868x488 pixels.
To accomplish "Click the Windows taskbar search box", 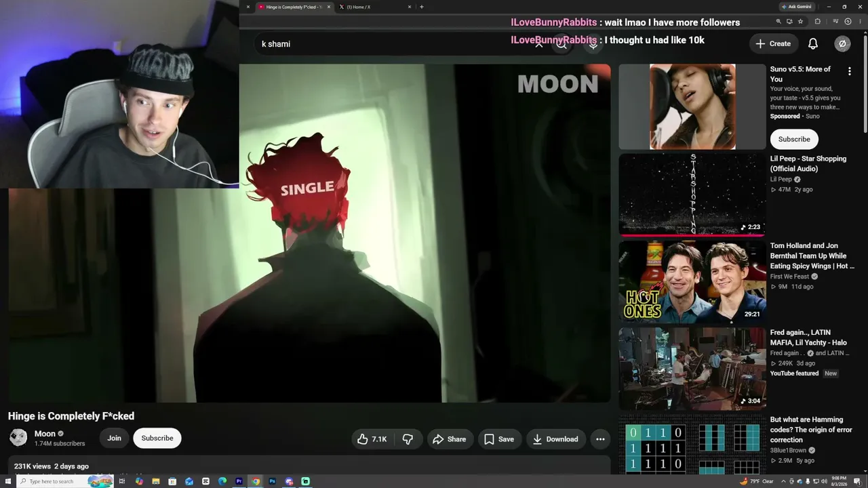I will tap(64, 481).
